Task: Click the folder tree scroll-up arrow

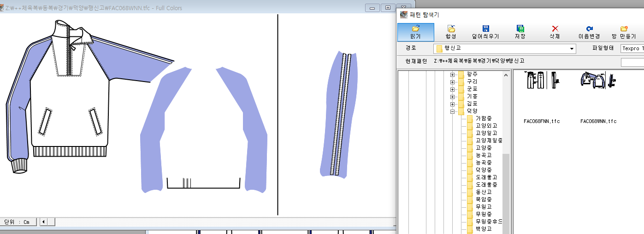Action: coord(506,75)
